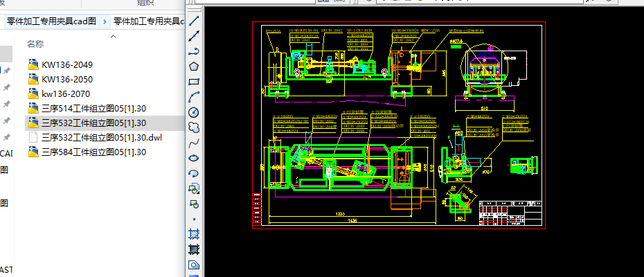Sort files by the 名称 column header
This screenshot has width=644, height=277.
35,44
